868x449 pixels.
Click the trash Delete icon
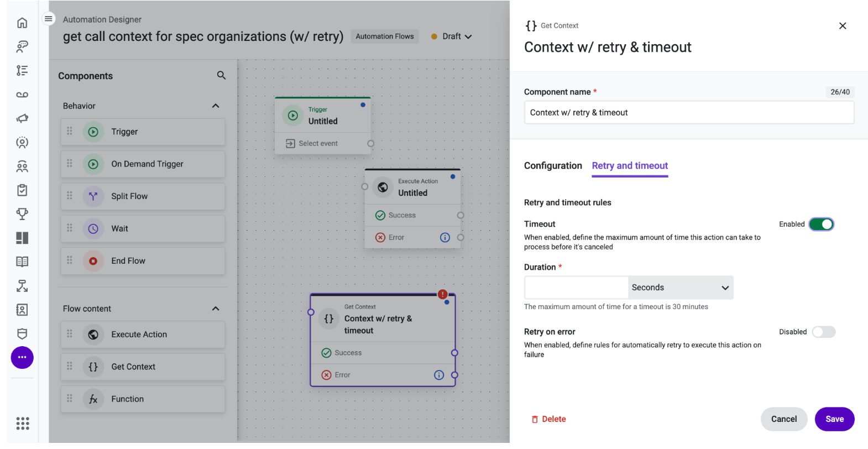[535, 420]
